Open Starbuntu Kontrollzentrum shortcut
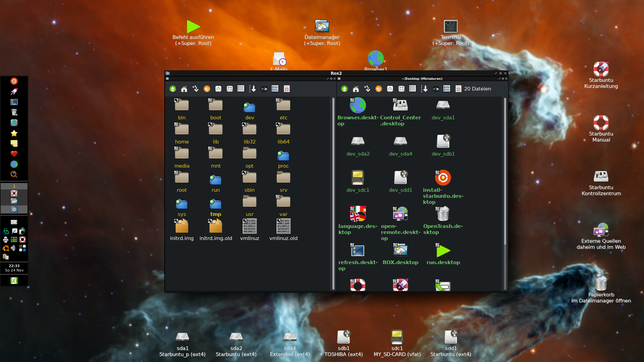This screenshot has width=644, height=362. pyautogui.click(x=601, y=183)
